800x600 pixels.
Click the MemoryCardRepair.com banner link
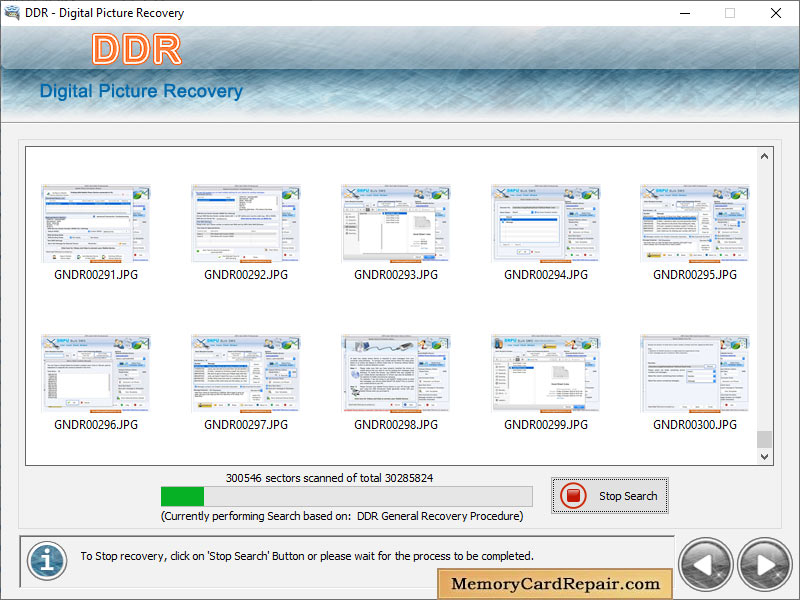[x=555, y=584]
